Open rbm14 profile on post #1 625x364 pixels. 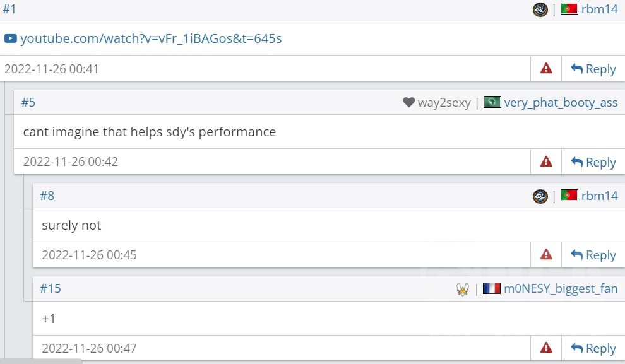pyautogui.click(x=600, y=9)
